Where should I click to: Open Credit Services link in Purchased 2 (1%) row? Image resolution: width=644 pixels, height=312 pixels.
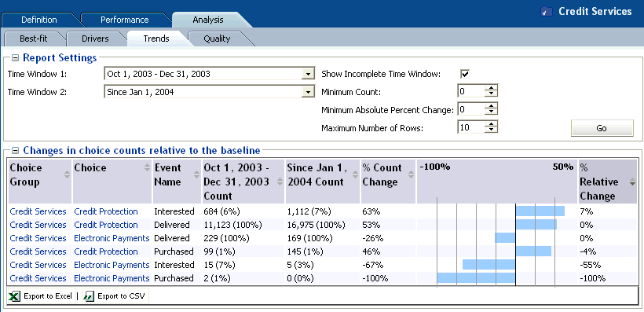(38, 278)
